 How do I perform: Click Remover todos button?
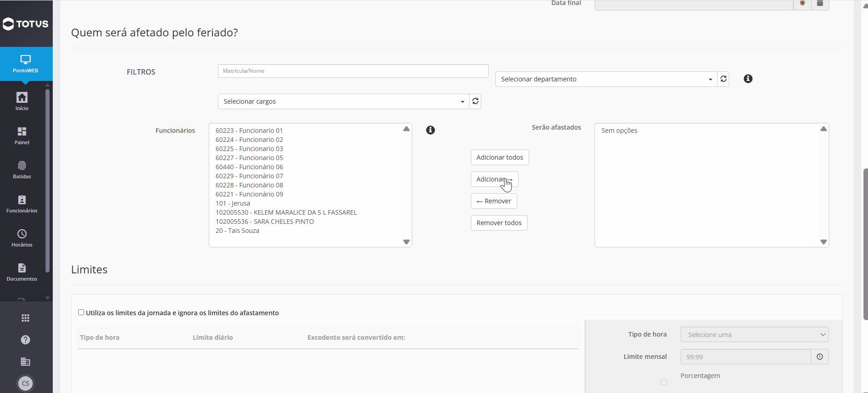click(x=499, y=223)
